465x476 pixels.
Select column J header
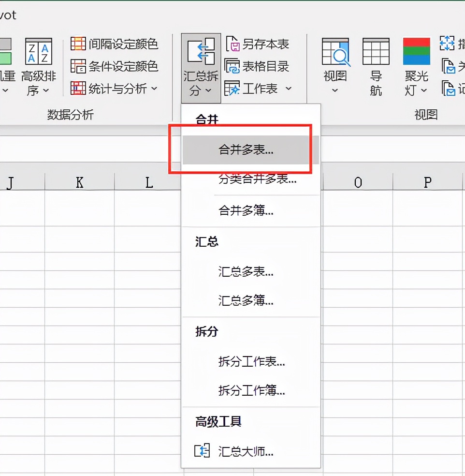point(22,182)
